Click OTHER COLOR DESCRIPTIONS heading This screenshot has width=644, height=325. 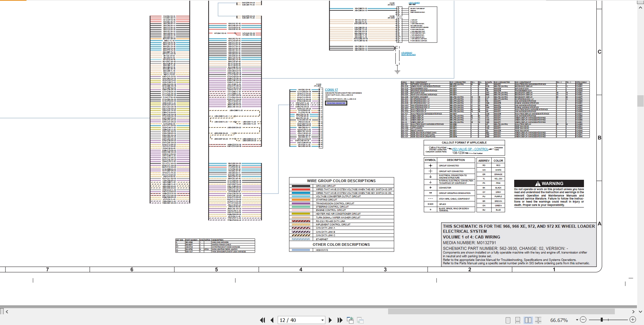pos(341,245)
